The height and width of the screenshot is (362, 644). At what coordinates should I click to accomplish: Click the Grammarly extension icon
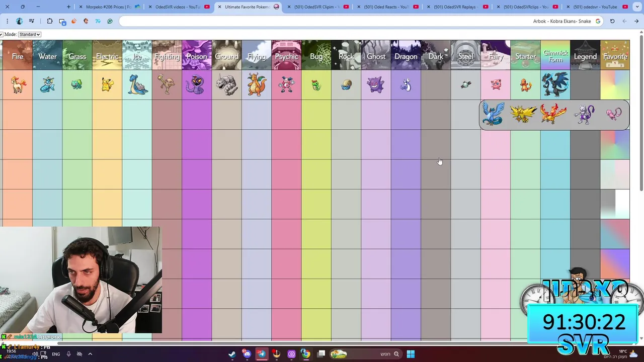(110, 21)
